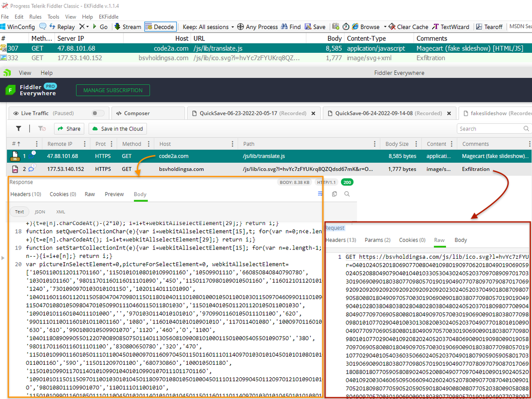Image resolution: width=532 pixels, height=399 pixels.
Task: Click the Browse button in Fiddler Classic
Action: pyautogui.click(x=366, y=27)
